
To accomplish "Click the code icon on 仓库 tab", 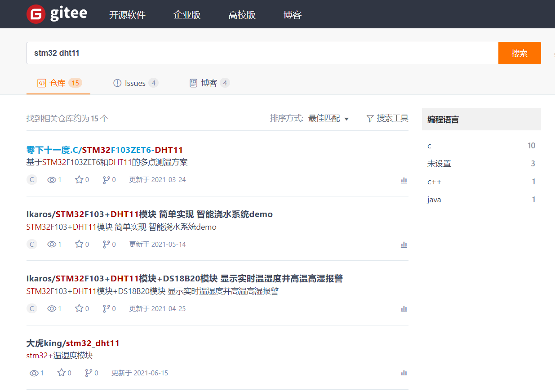I will [42, 83].
